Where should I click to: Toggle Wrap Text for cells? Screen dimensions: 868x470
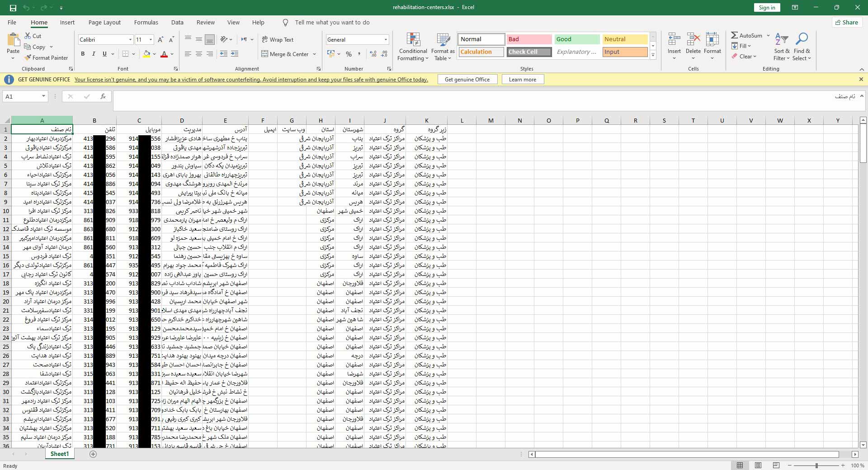[x=278, y=40]
